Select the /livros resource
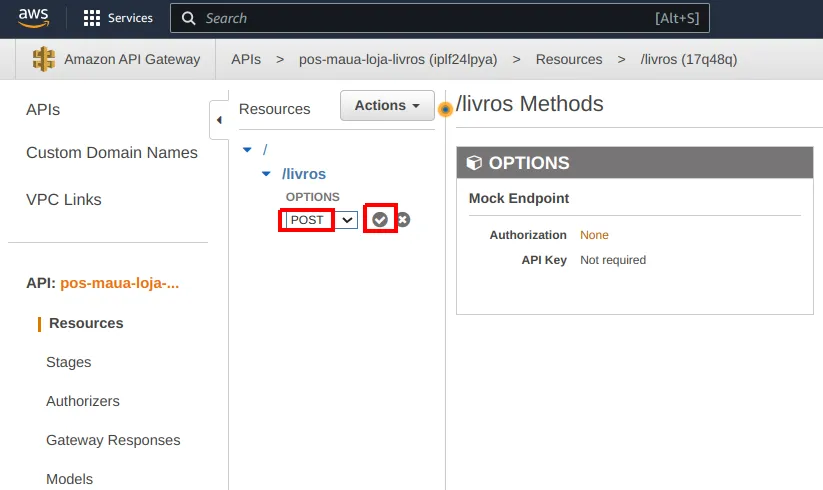 pos(304,174)
